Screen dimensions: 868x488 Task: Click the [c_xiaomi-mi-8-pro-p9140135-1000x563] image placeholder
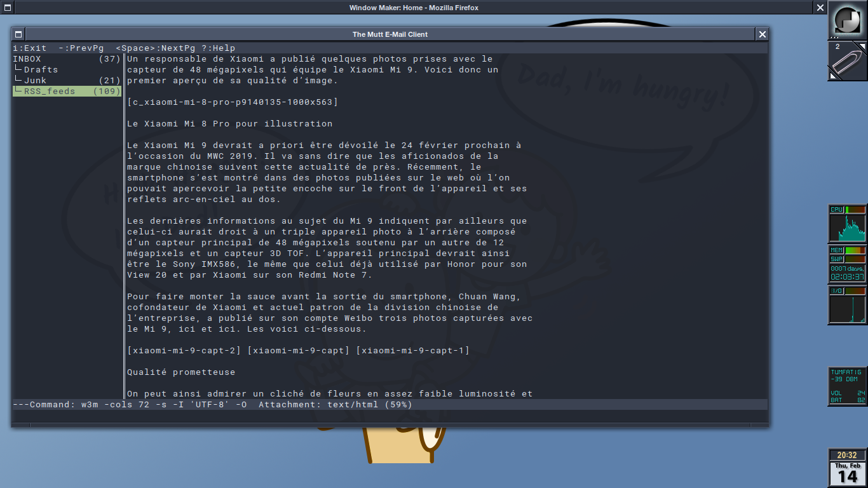(233, 102)
